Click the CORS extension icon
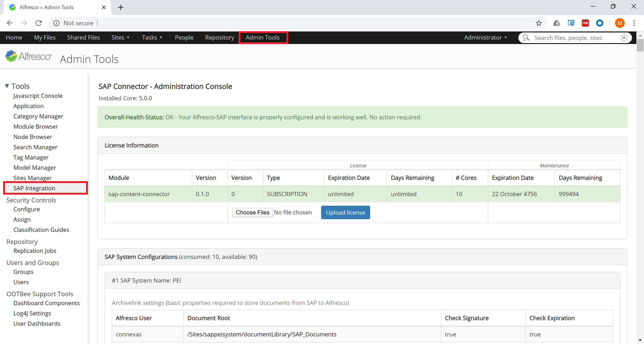The image size is (644, 344). pyautogui.click(x=585, y=23)
